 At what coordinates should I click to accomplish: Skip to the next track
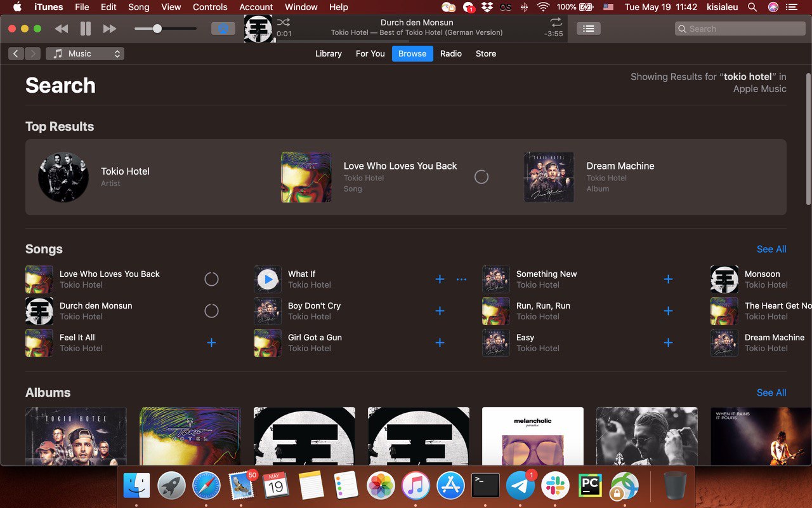(x=110, y=29)
